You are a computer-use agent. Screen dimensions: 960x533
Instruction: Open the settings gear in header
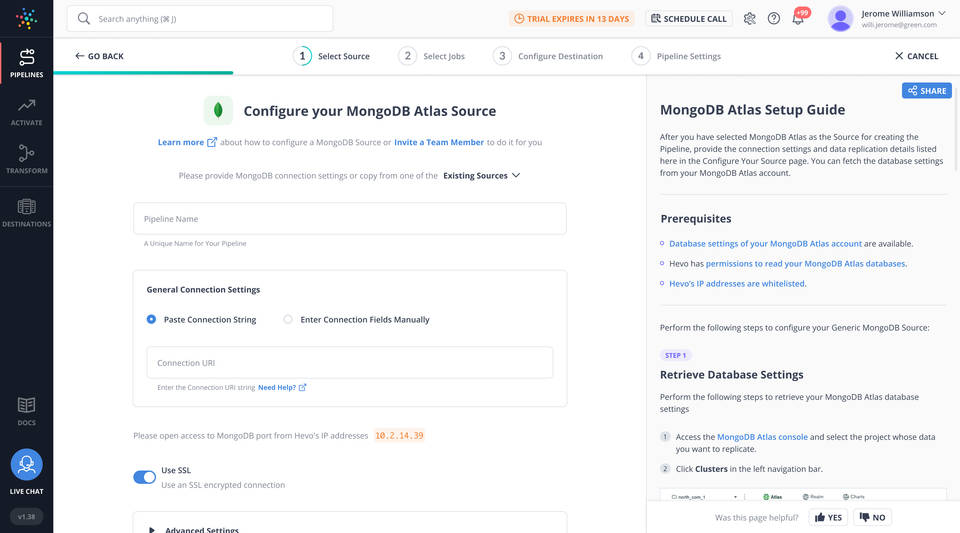(x=750, y=18)
